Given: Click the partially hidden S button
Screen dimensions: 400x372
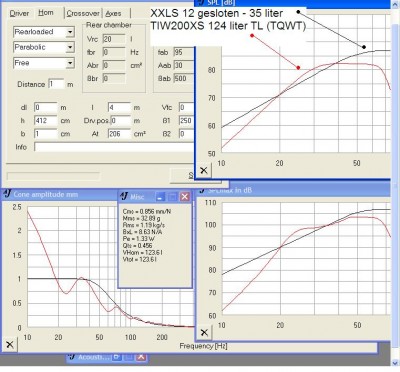Looking at the screenshot, I should [183, 176].
